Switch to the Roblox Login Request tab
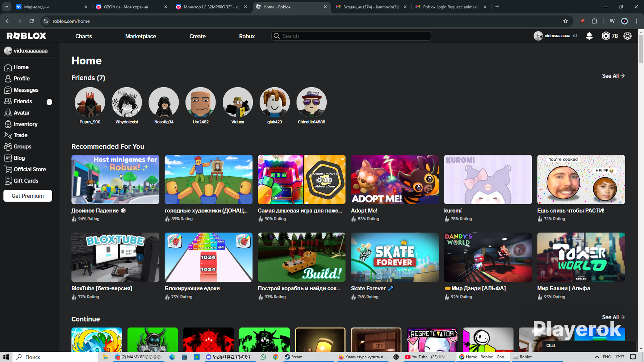 pyautogui.click(x=451, y=7)
